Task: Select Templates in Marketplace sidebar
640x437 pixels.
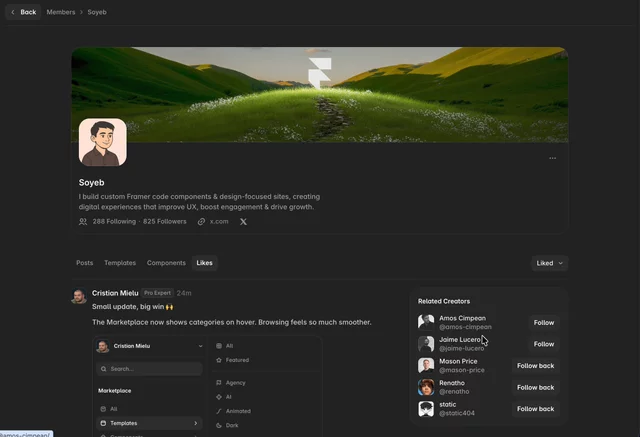Action: pos(149,423)
